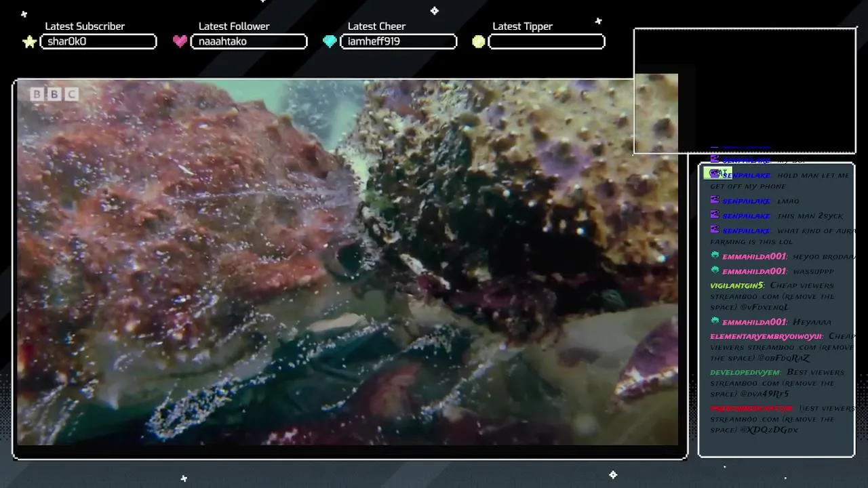Click the Latest Cheer diamond icon
Screen dimensions: 868x488
330,41
